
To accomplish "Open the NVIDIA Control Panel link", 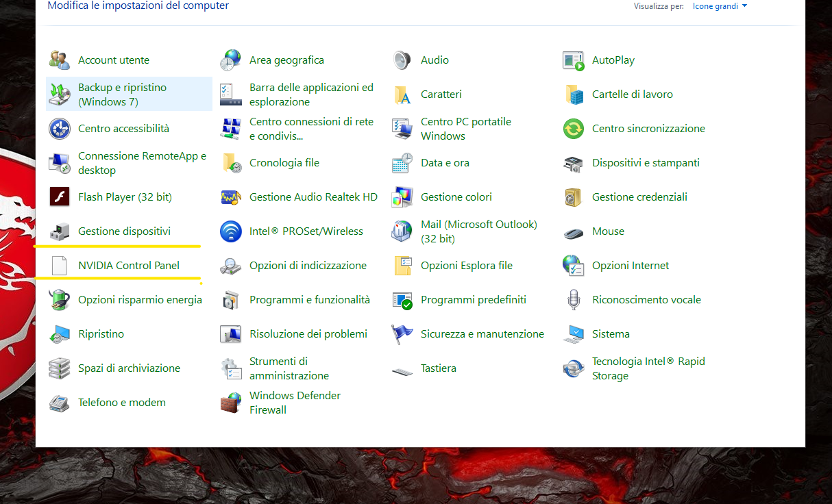I will tap(129, 266).
